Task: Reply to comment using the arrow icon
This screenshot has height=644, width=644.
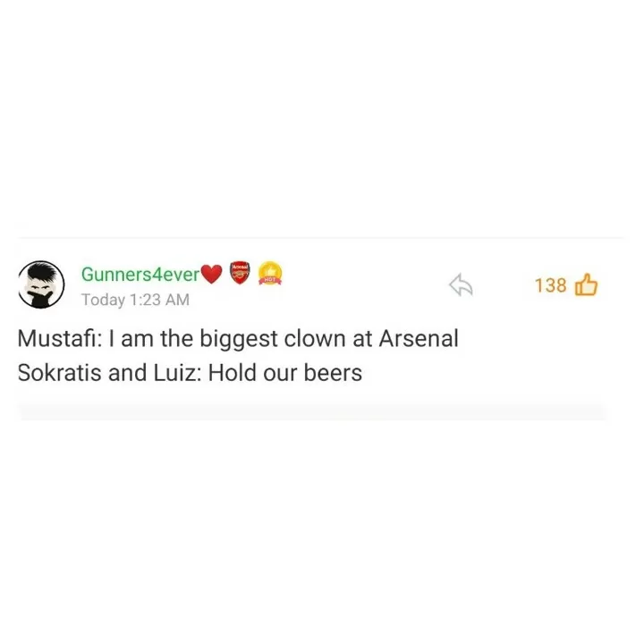Action: (461, 284)
